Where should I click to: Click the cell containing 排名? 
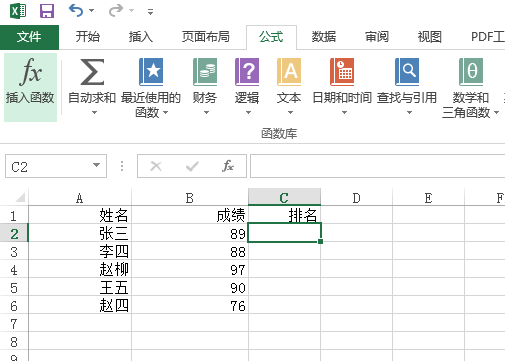284,215
